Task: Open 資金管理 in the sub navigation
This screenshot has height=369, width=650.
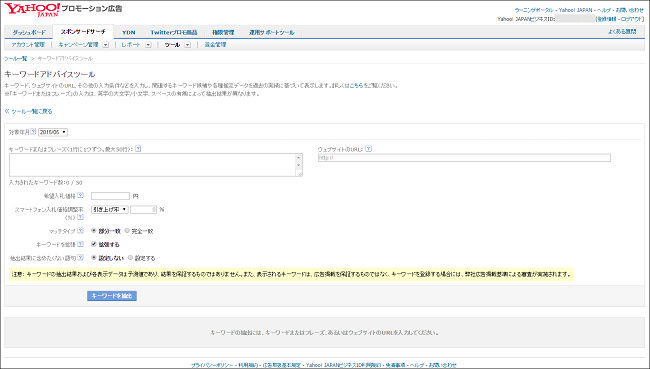Action: 215,45
